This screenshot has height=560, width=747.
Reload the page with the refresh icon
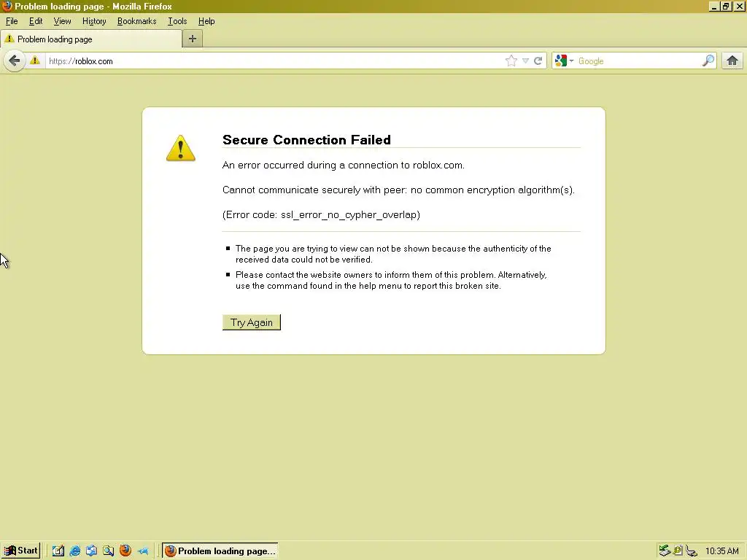538,61
